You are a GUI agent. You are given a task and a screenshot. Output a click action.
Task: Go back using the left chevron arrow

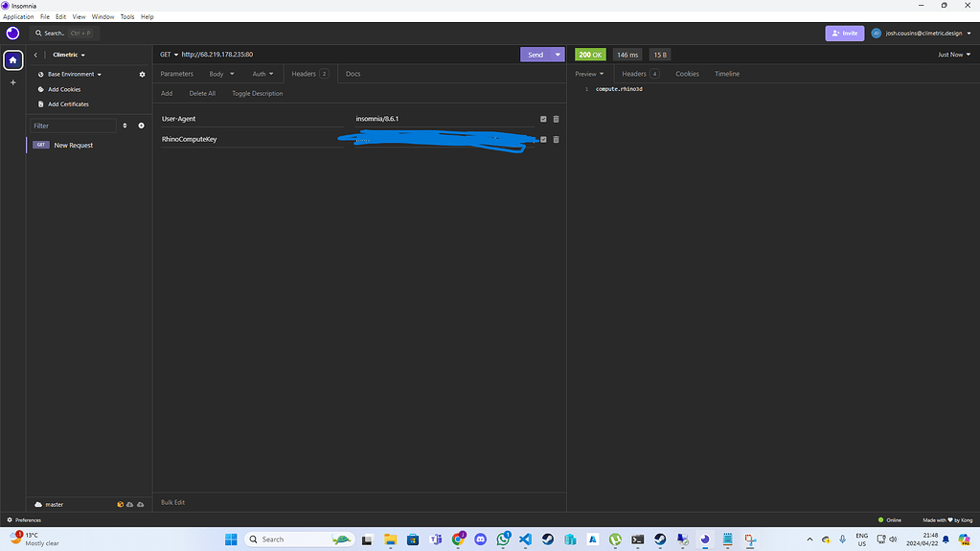pos(35,55)
